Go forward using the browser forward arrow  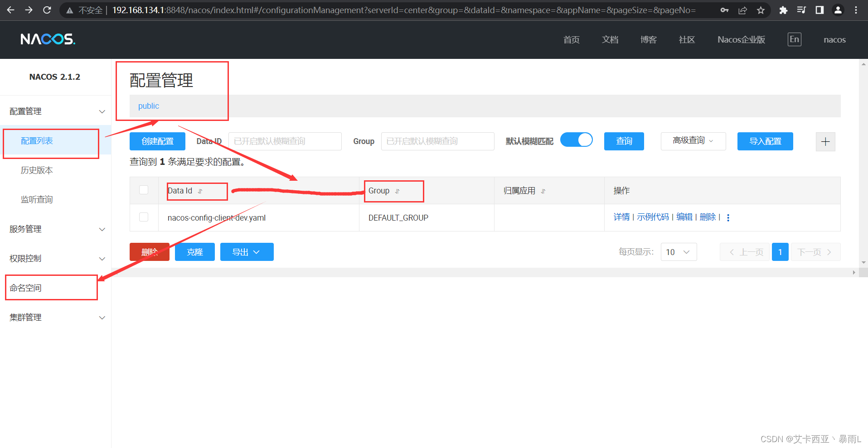29,10
